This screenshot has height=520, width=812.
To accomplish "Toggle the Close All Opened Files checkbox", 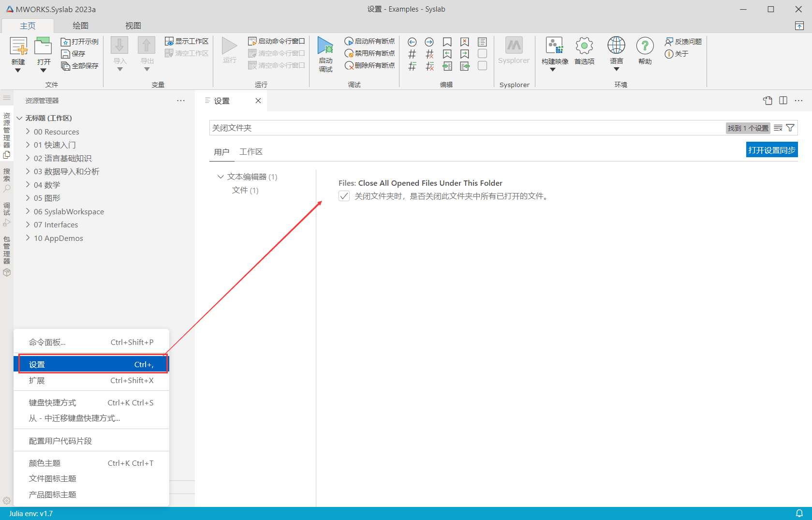I will click(x=344, y=196).
